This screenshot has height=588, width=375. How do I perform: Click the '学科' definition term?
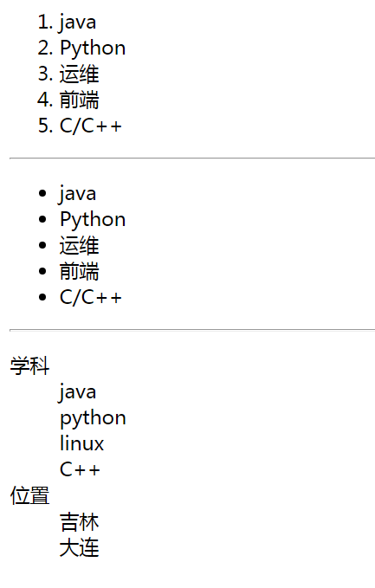click(x=29, y=366)
